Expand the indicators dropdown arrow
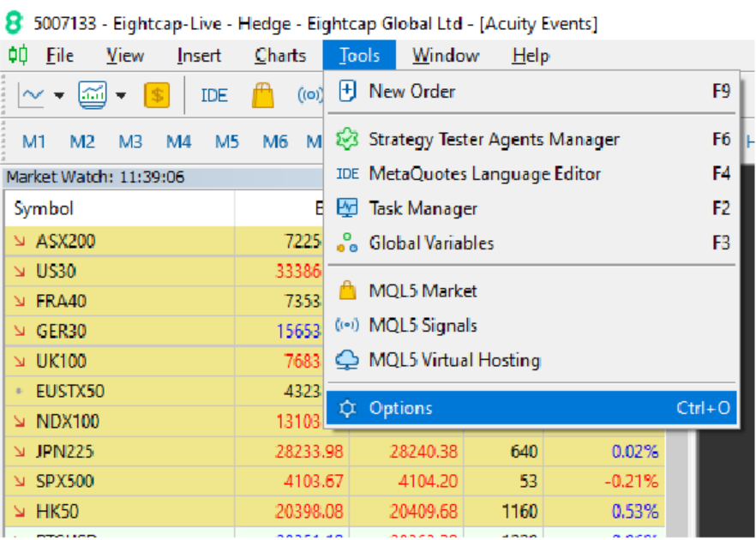 pos(121,95)
